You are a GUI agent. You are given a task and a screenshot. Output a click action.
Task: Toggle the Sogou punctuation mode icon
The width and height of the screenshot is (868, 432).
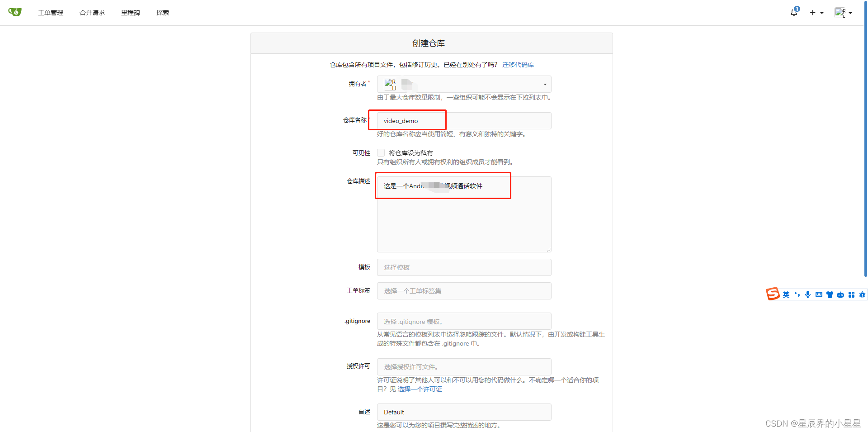(797, 294)
